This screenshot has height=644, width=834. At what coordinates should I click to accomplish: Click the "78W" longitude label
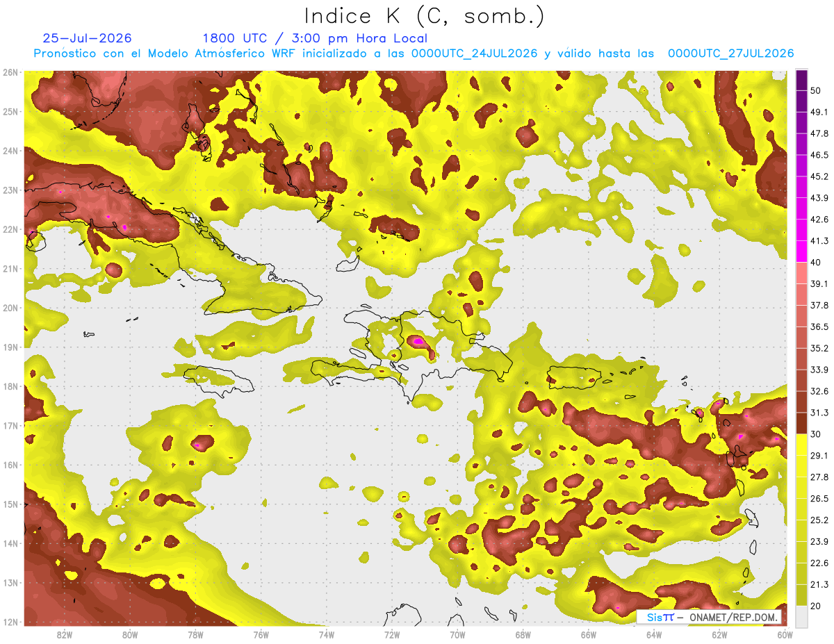tap(195, 634)
